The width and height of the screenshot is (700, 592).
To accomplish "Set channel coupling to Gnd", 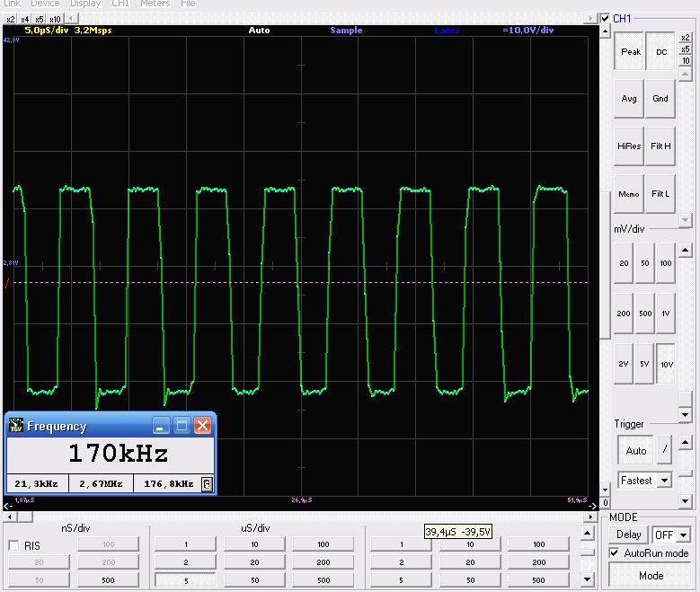I will pyautogui.click(x=660, y=99).
